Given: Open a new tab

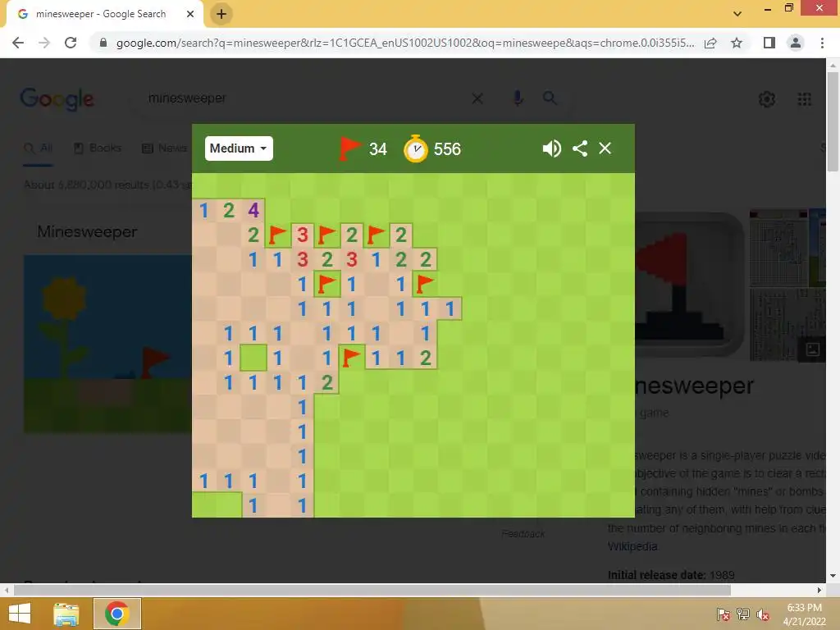Looking at the screenshot, I should pyautogui.click(x=221, y=14).
